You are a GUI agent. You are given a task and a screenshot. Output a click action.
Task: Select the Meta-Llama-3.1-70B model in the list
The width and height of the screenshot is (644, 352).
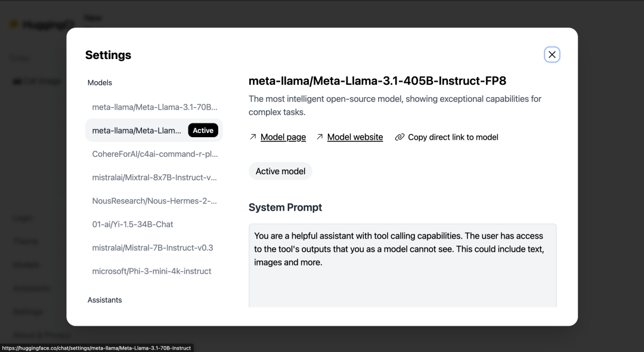tap(154, 107)
